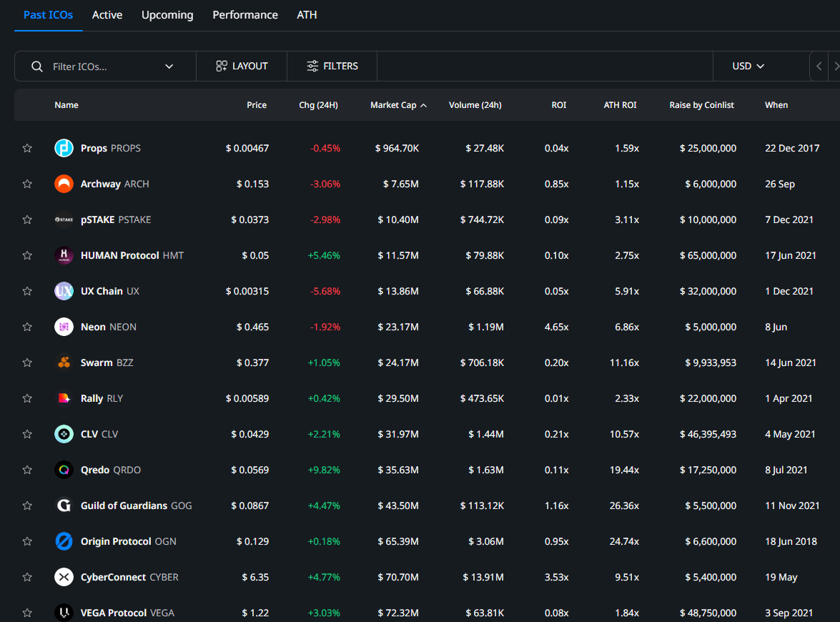Open Guild of Guardians GOG details
The width and height of the screenshot is (840, 622).
tap(136, 505)
